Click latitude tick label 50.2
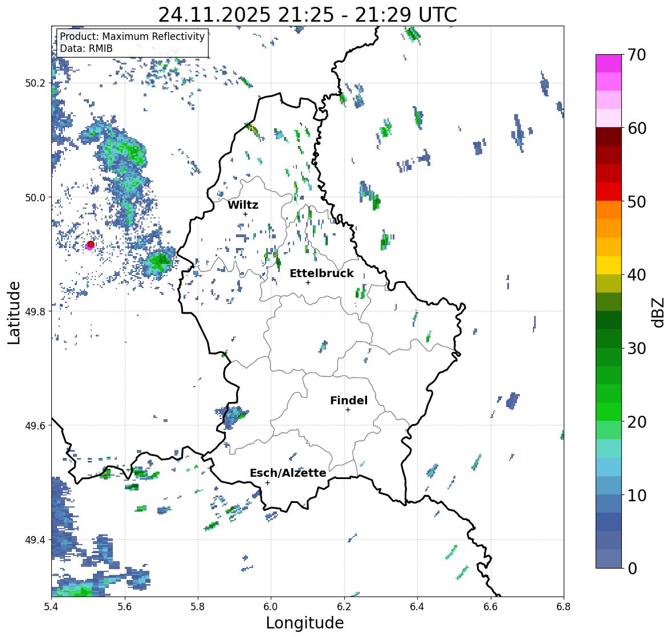 [35, 83]
